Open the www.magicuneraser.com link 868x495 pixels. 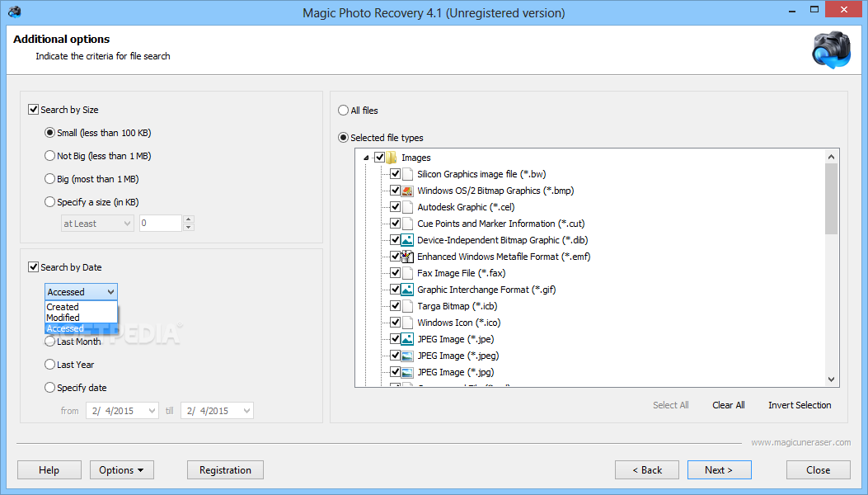[x=801, y=442]
